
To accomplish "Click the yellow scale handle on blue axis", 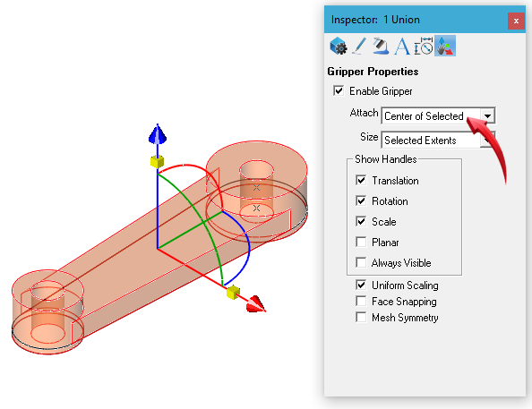I will [x=157, y=162].
